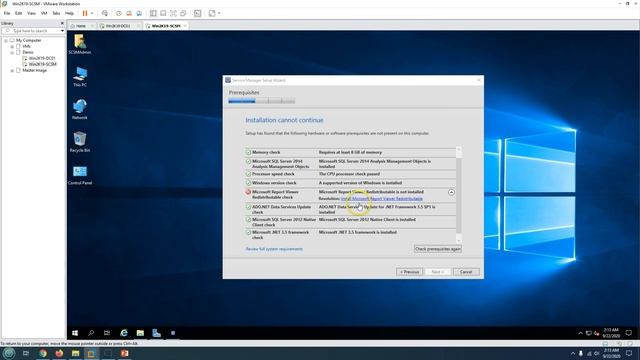The image size is (640, 360).
Task: Open the Edit menu
Action: 18,13
